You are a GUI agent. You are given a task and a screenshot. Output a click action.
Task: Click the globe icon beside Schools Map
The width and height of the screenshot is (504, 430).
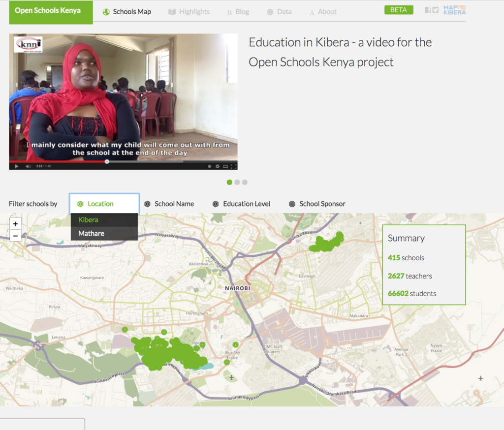click(x=106, y=12)
